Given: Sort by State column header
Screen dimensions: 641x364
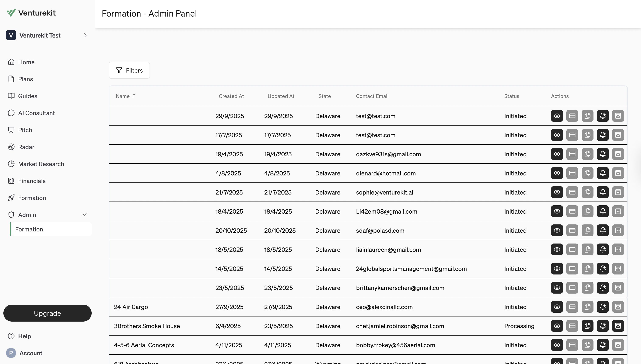Looking at the screenshot, I should tap(324, 96).
